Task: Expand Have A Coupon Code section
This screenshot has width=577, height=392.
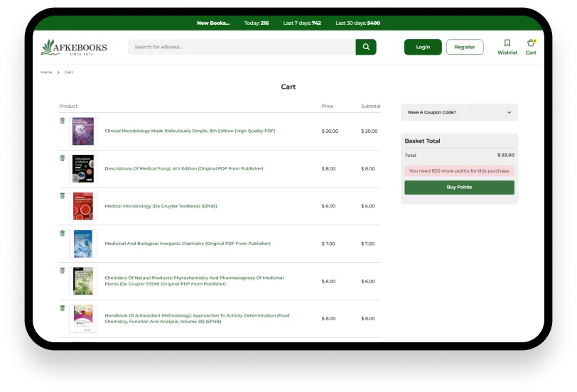Action: pyautogui.click(x=459, y=112)
